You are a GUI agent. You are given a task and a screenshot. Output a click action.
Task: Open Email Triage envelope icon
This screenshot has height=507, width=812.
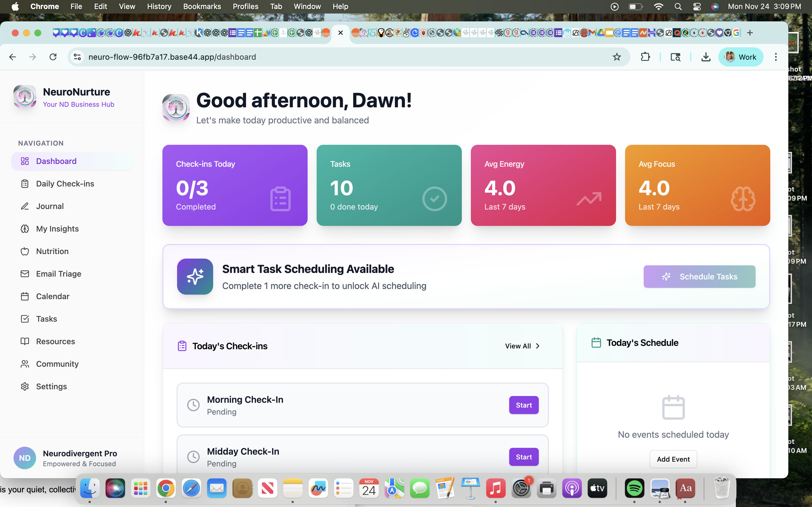tap(25, 273)
